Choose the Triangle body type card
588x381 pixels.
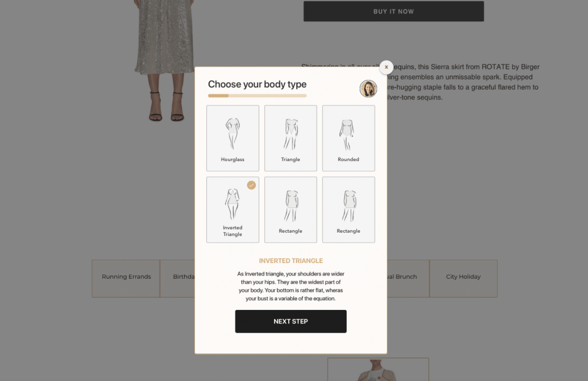click(291, 138)
